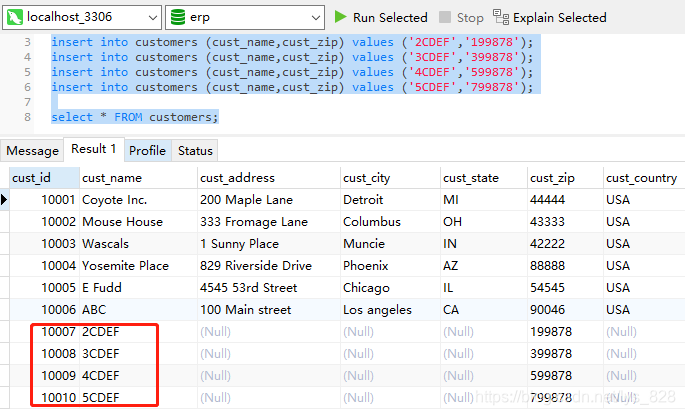Click the insert statement containing '2CDEF'
This screenshot has width=685, height=415.
[292, 42]
